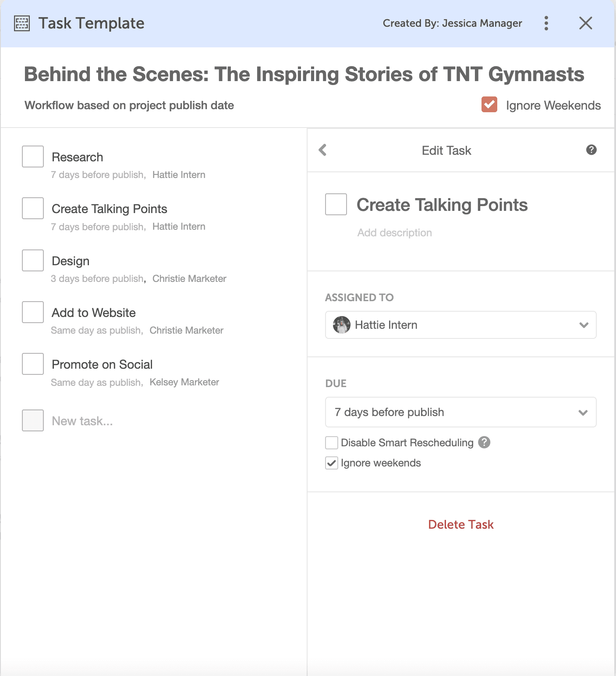616x676 pixels.
Task: Open the Due date dropdown
Action: tap(460, 412)
